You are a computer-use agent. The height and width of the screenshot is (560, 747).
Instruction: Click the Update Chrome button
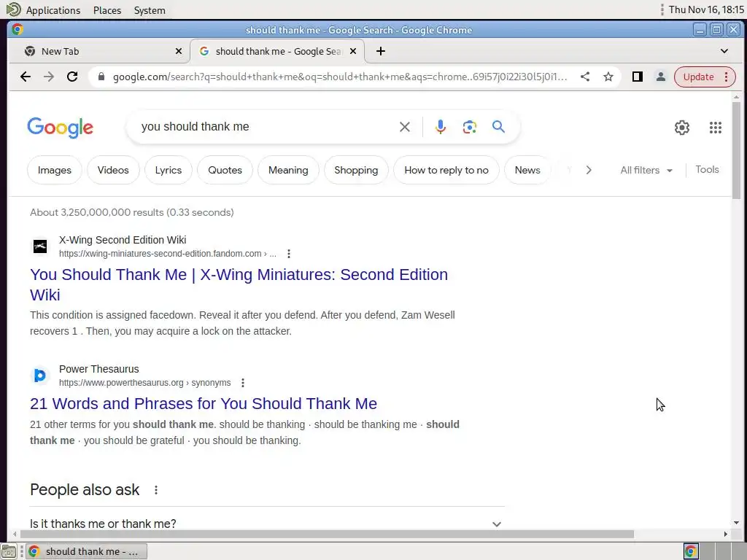pyautogui.click(x=698, y=77)
